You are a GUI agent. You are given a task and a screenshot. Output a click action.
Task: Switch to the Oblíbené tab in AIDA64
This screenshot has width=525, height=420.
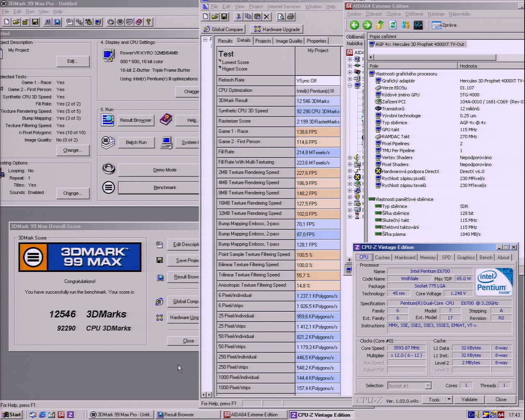[354, 37]
